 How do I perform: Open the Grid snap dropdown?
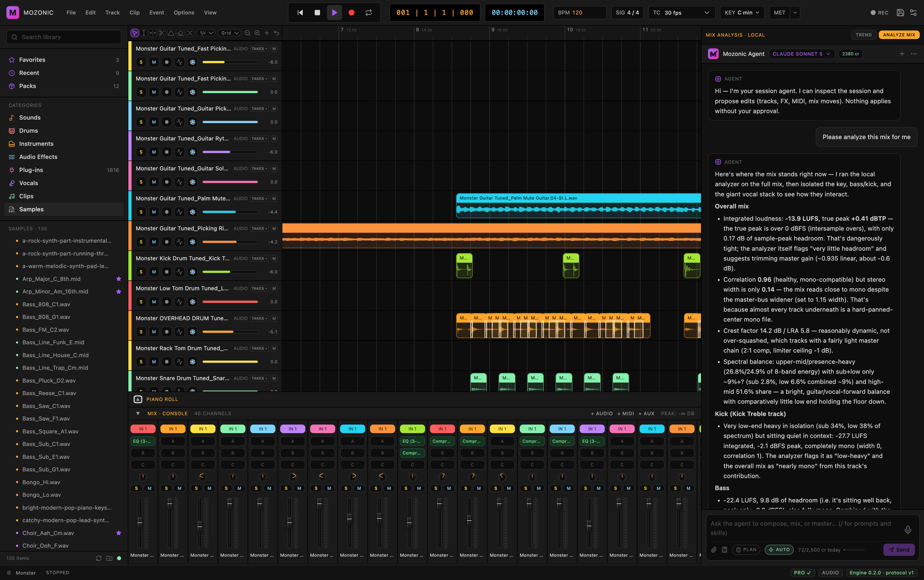(x=230, y=33)
